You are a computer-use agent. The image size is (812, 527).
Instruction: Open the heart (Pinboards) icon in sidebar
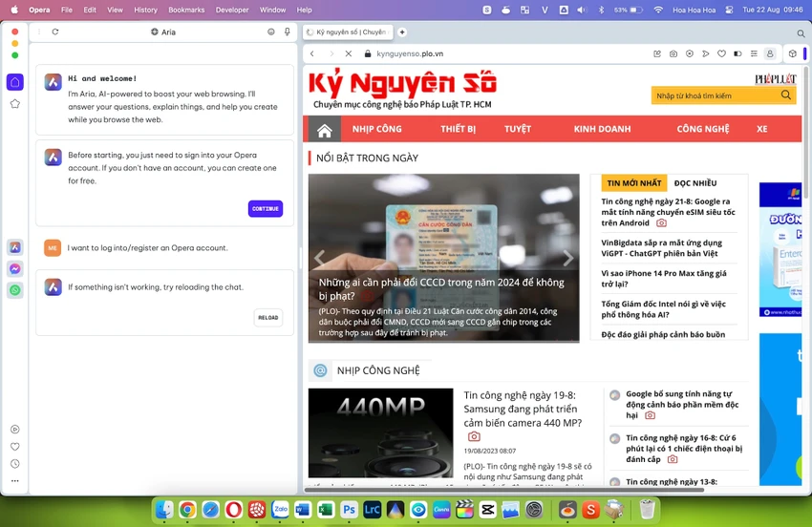15,446
